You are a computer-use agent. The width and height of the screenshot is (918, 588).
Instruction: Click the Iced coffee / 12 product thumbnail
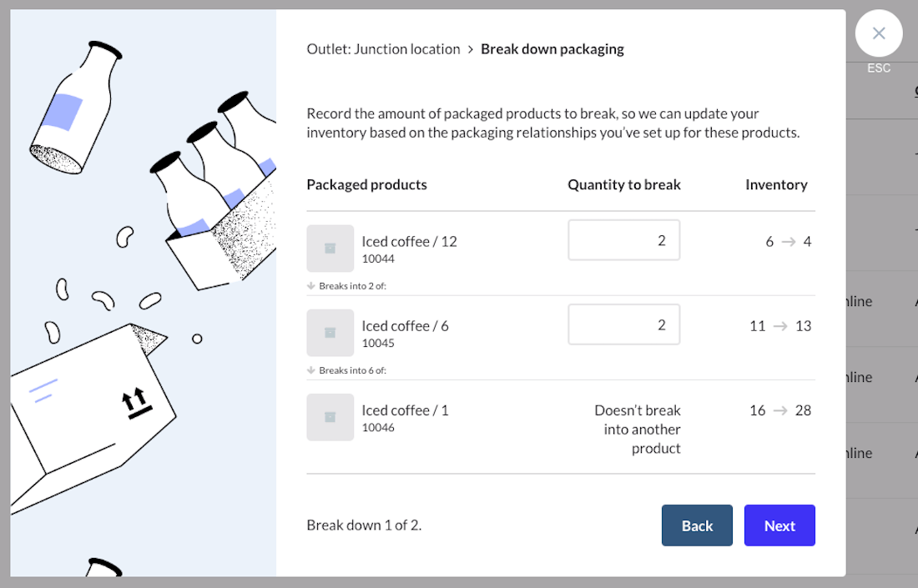click(x=330, y=249)
